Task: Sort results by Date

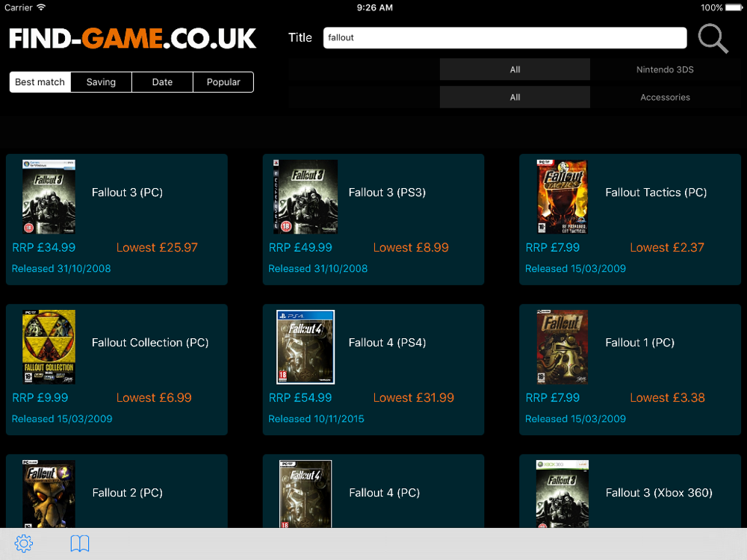Action: click(162, 82)
